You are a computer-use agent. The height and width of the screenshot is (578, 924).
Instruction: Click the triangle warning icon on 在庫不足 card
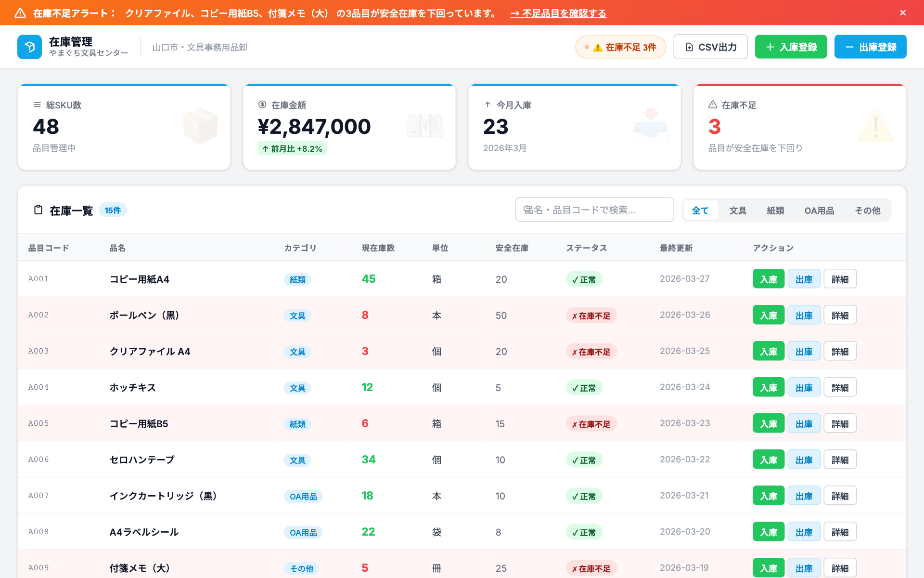coord(713,105)
